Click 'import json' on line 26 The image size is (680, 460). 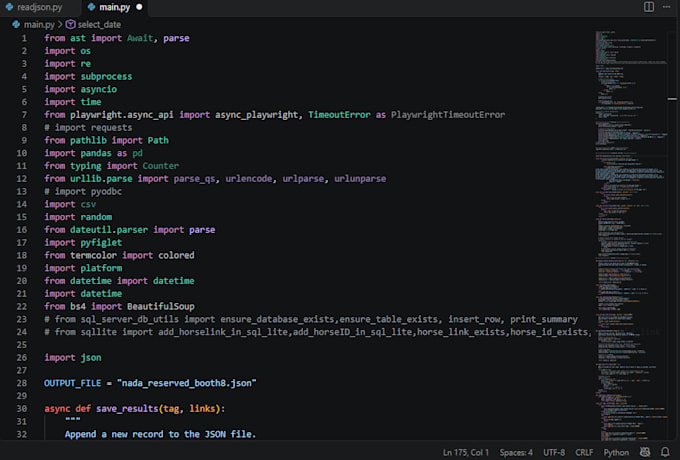[72, 358]
